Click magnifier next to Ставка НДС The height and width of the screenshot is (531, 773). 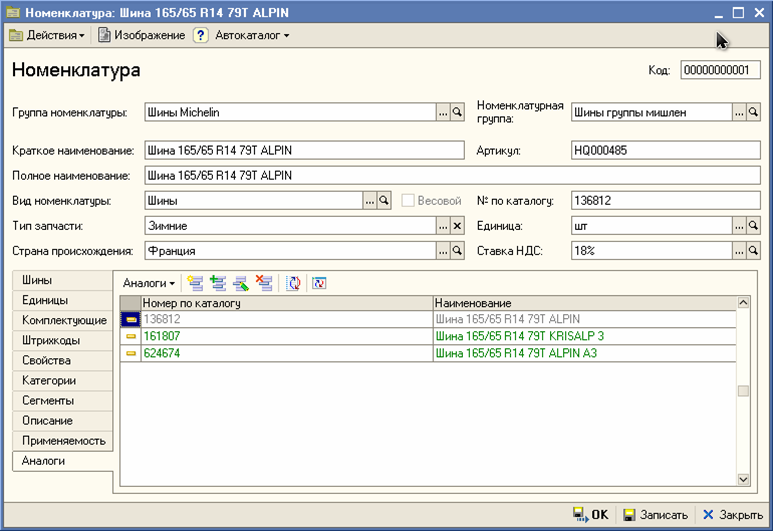tap(753, 251)
